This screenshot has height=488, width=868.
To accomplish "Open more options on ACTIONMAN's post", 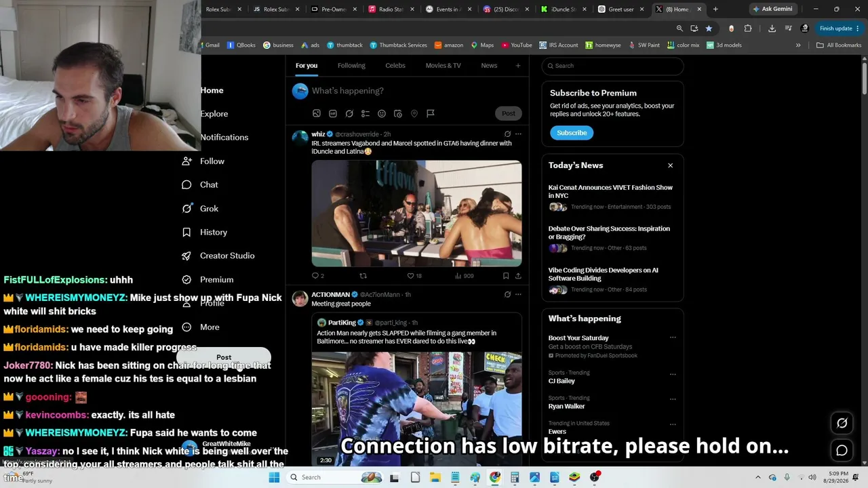I will click(x=518, y=295).
